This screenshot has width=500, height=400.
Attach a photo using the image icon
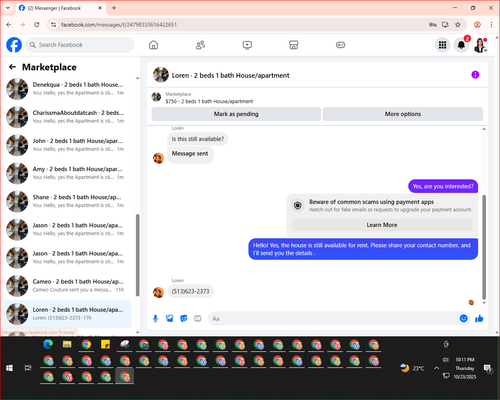(x=170, y=319)
